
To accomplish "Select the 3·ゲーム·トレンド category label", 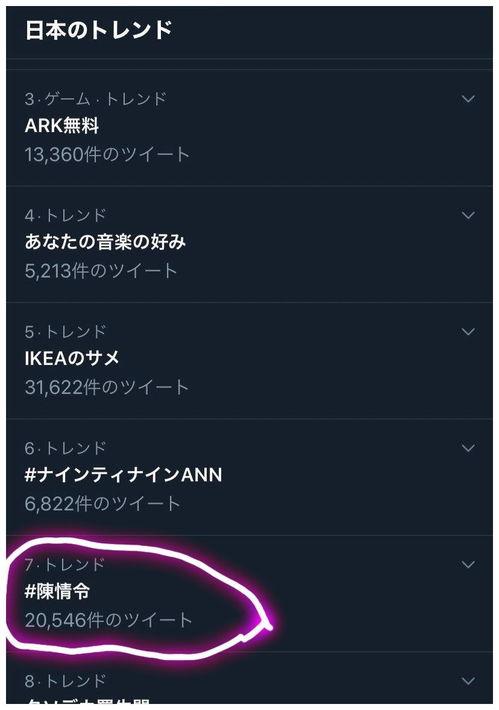I will pyautogui.click(x=96, y=99).
